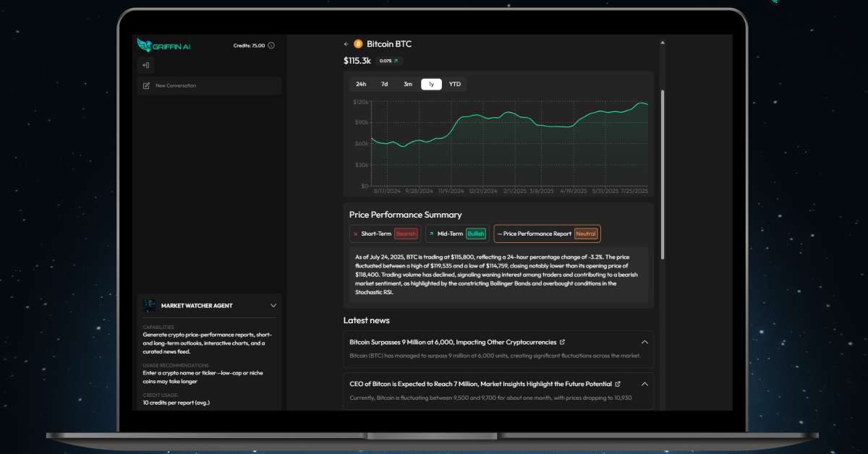
Task: Select the 24h chart range
Action: coord(361,84)
